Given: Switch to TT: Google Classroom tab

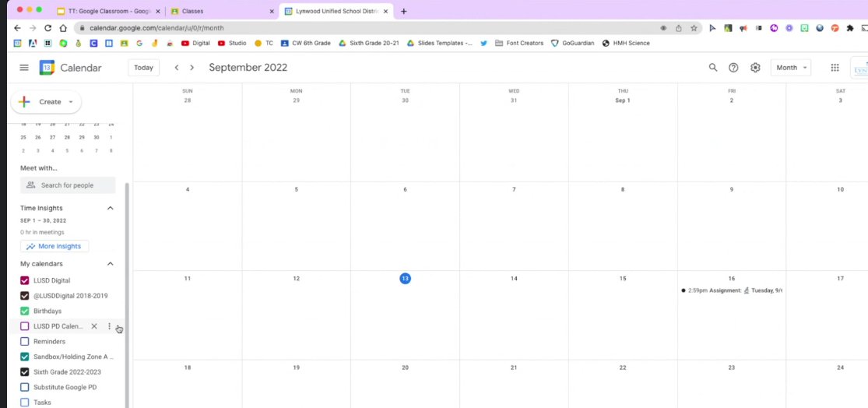Looking at the screenshot, I should [x=108, y=11].
